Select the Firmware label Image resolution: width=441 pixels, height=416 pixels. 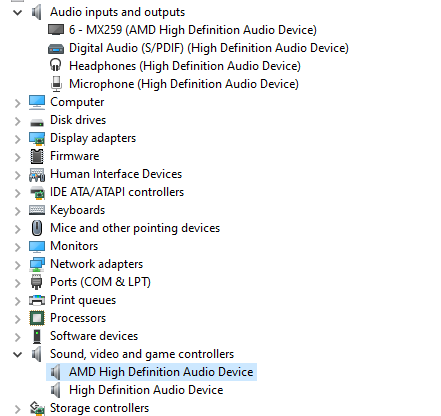[75, 156]
